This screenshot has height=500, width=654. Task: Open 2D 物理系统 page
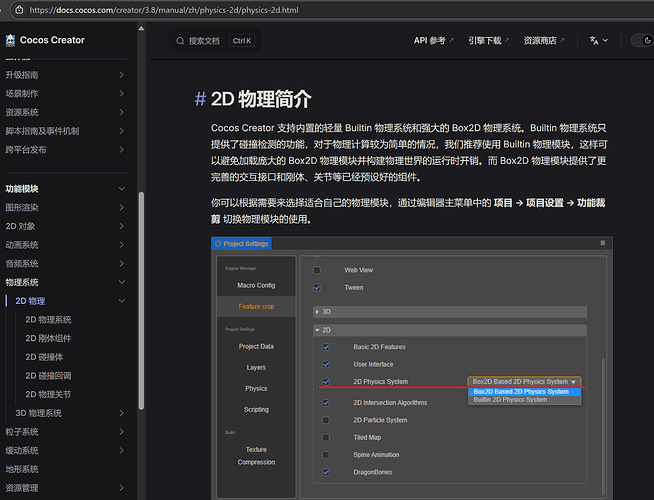point(48,320)
